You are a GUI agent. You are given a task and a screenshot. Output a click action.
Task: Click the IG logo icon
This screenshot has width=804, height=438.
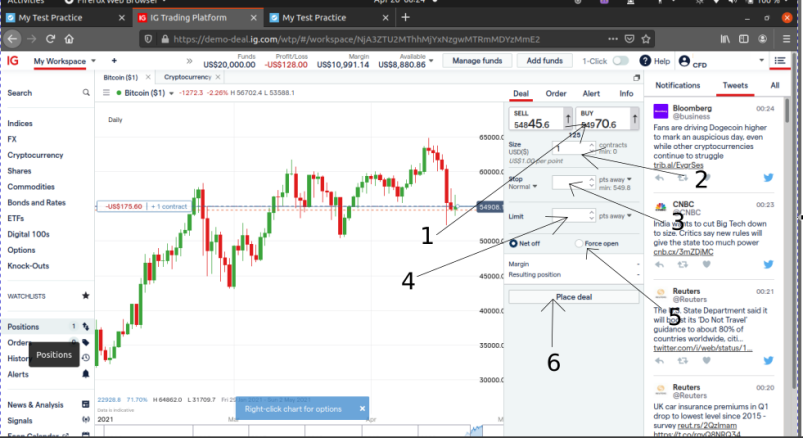[x=12, y=61]
